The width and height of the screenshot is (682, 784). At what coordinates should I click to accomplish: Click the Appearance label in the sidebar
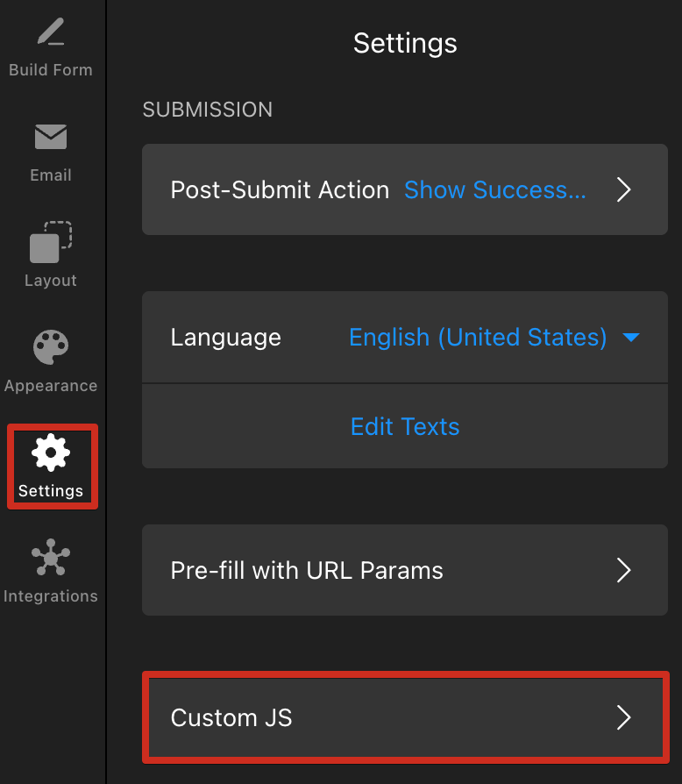pos(51,386)
